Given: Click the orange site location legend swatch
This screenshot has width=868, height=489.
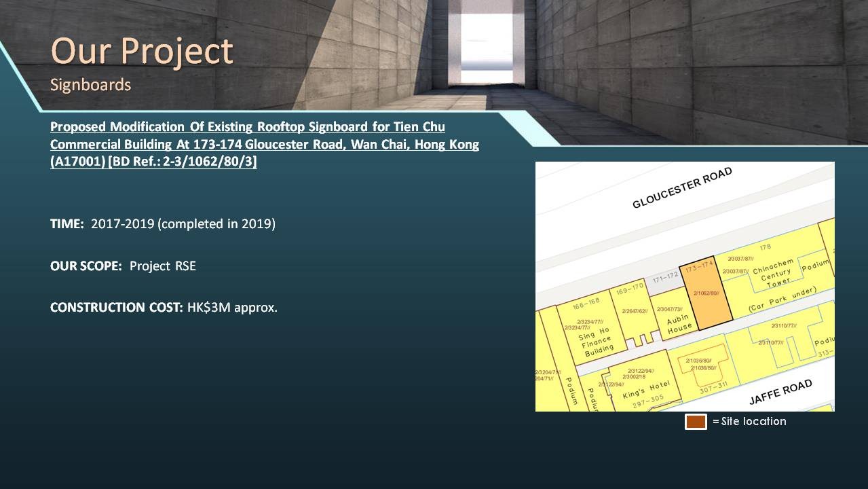Looking at the screenshot, I should [x=696, y=422].
